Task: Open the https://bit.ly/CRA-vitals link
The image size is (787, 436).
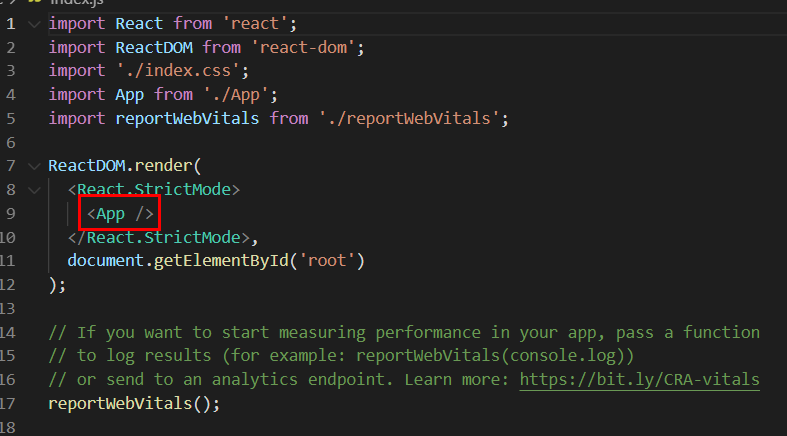Action: [x=639, y=379]
